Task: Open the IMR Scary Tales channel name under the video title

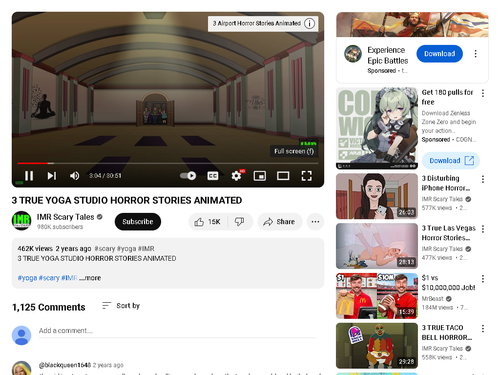Action: (65, 217)
